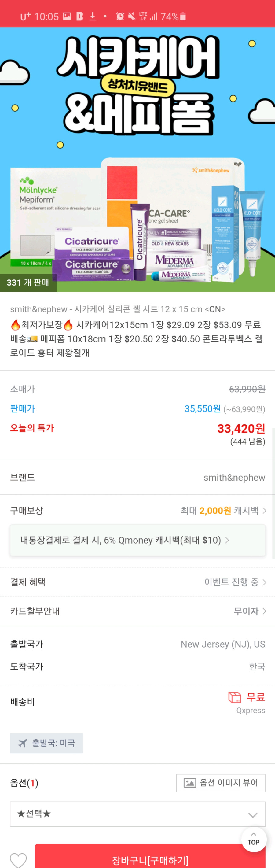Tap the 시카케어 & 메피폼 product banner image

[137, 159]
